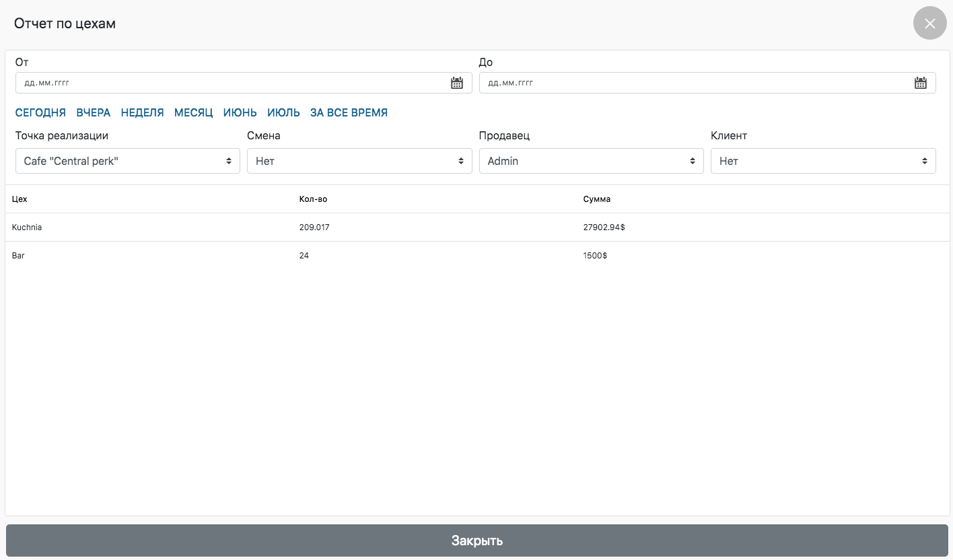Select the Сегодня period filter
The width and height of the screenshot is (953, 560).
[40, 112]
